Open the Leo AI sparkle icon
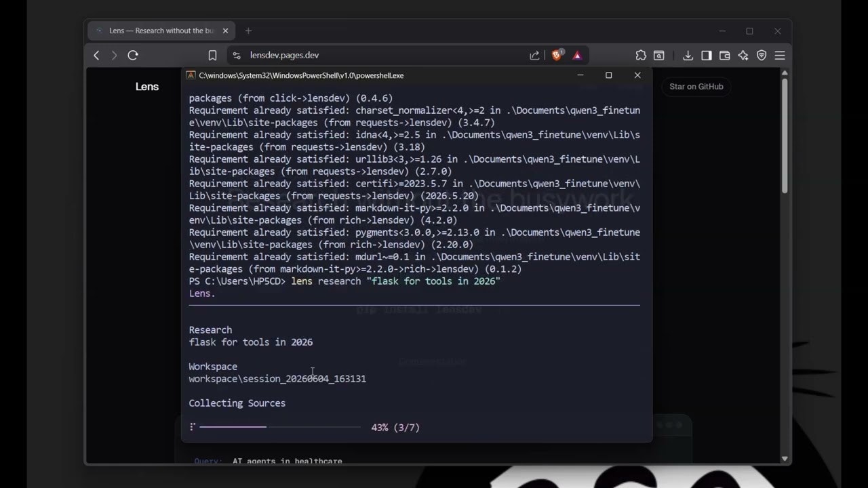This screenshot has width=868, height=488. [x=743, y=56]
